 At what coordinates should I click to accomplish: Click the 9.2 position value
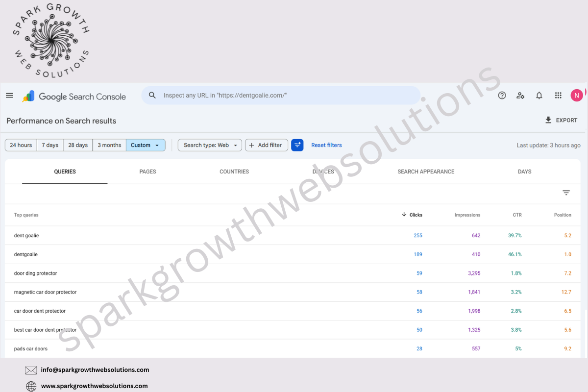pyautogui.click(x=568, y=349)
